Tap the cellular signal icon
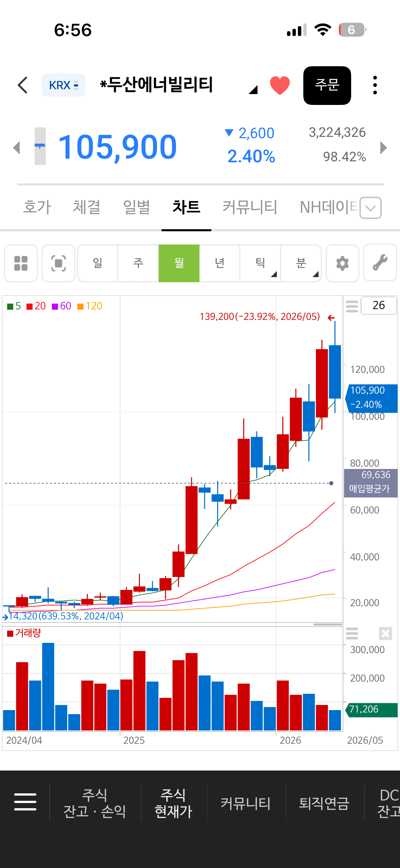 297,30
